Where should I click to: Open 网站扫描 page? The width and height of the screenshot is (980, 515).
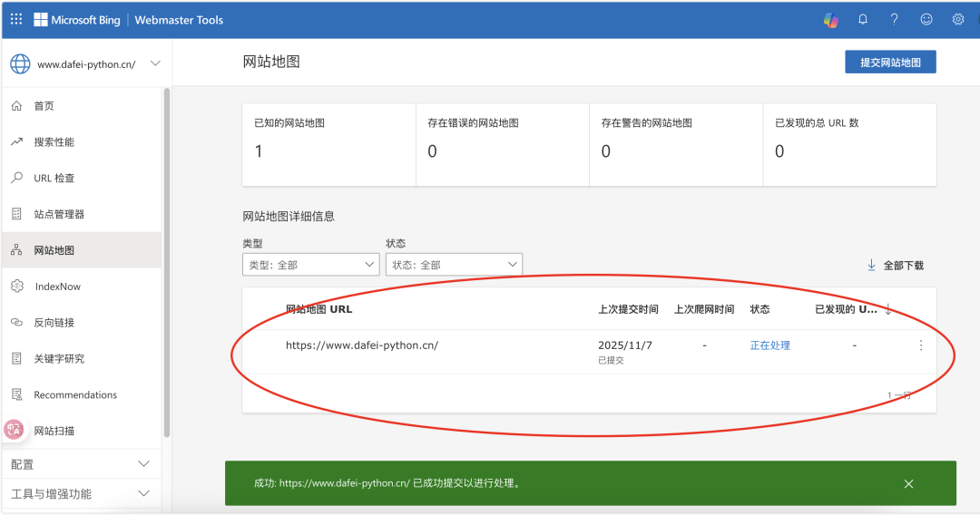click(82, 431)
